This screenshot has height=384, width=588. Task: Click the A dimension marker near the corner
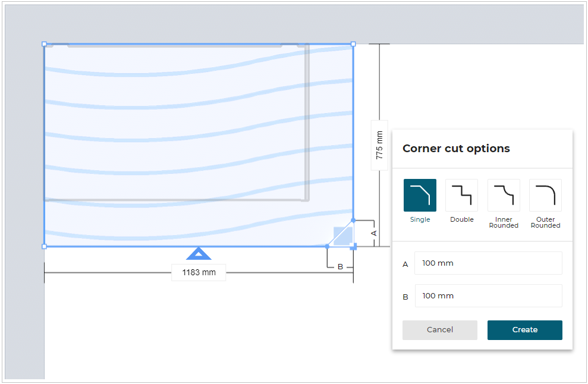[373, 233]
